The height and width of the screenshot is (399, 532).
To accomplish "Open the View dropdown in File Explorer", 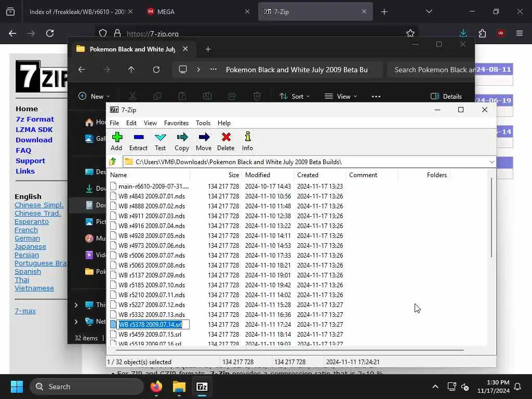I will coord(341,96).
